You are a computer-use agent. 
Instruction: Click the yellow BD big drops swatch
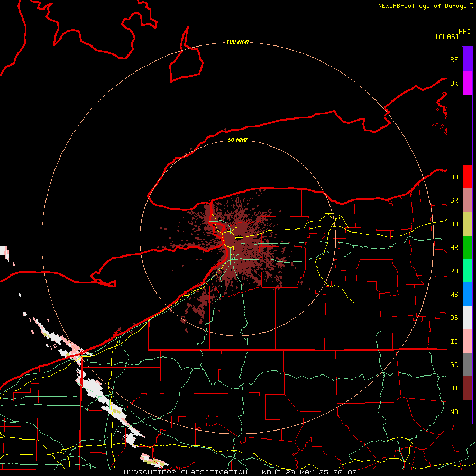(467, 224)
